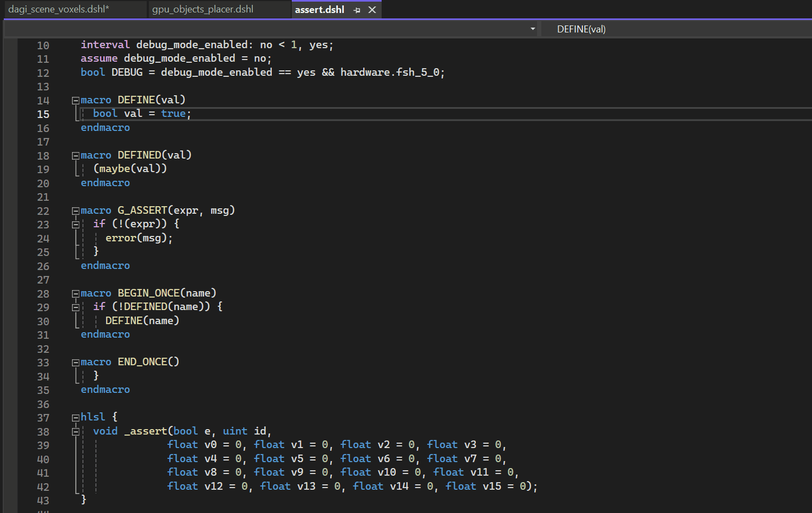Toggle the if block fold inside G_ASSERT

tap(76, 224)
